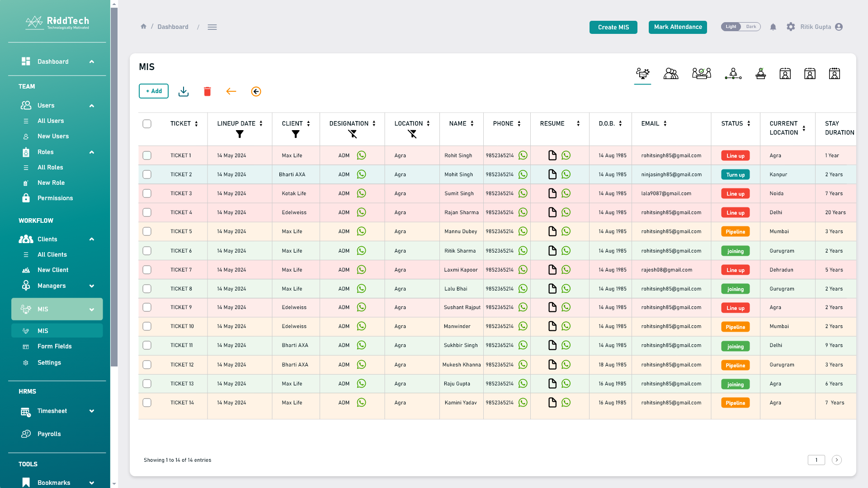Image resolution: width=868 pixels, height=488 pixels.
Task: Click the + Add button
Action: tap(154, 91)
